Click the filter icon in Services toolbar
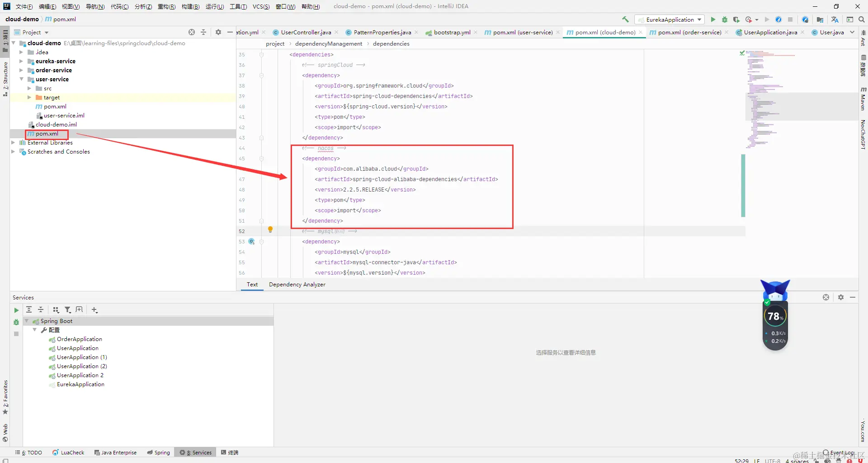Screen dimensions: 868x463 coord(68,310)
